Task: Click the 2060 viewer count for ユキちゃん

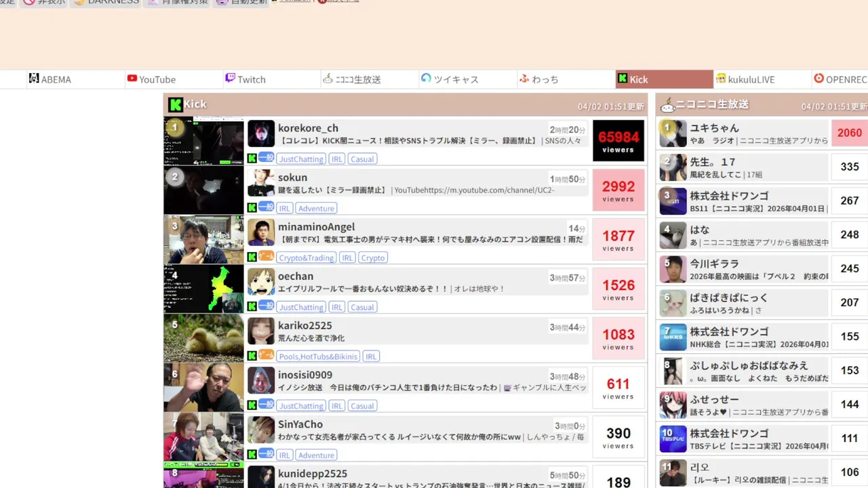Action: [x=850, y=133]
